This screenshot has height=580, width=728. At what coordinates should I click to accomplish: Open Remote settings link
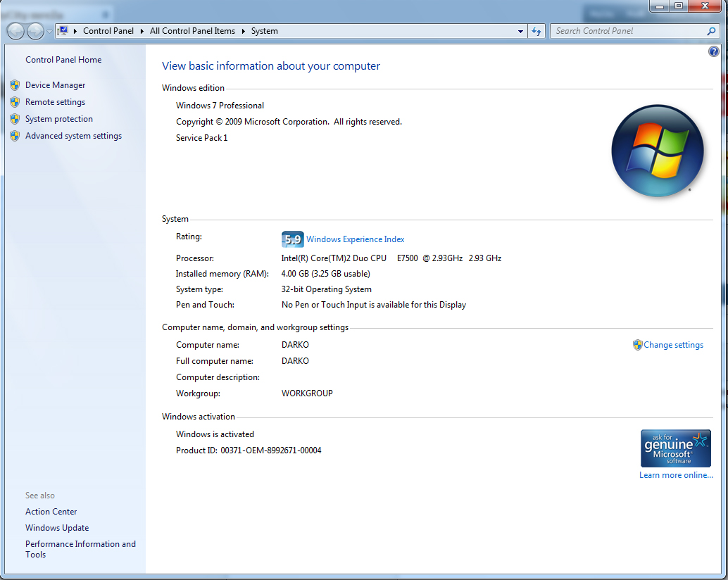(55, 102)
